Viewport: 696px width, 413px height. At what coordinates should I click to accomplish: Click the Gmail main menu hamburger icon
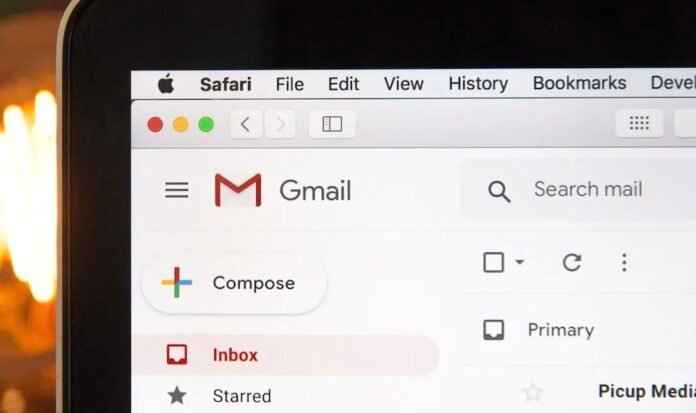[x=177, y=190]
